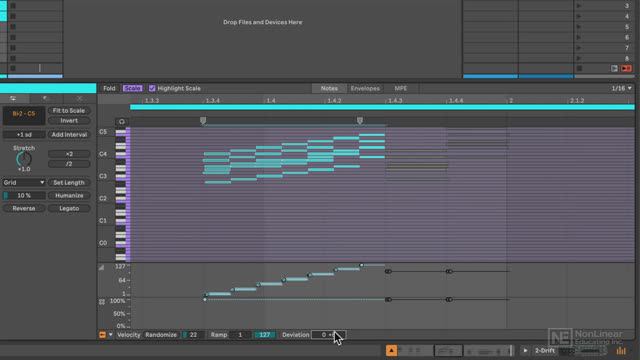The image size is (640, 360).
Task: Switch to the Envelopes tab
Action: pos(365,88)
